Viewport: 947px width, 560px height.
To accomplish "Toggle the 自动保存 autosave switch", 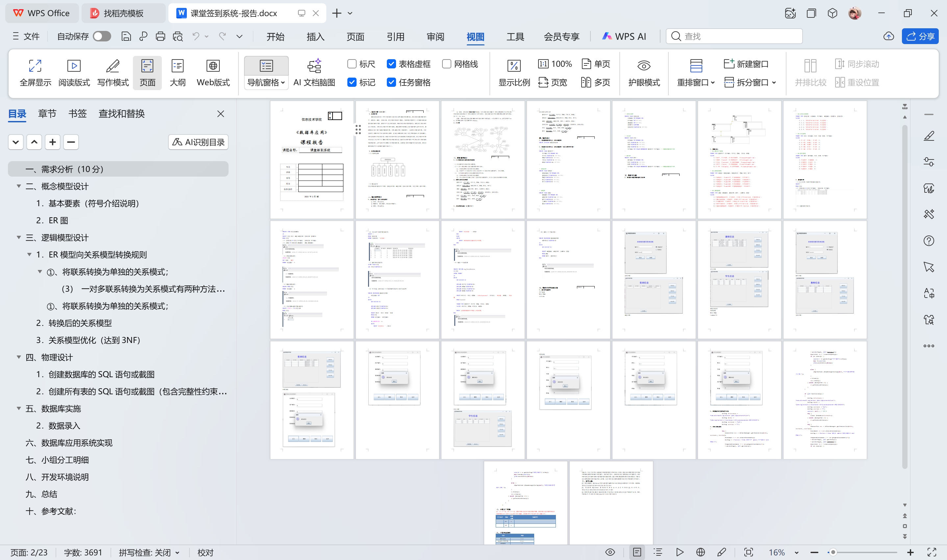I will [x=102, y=36].
